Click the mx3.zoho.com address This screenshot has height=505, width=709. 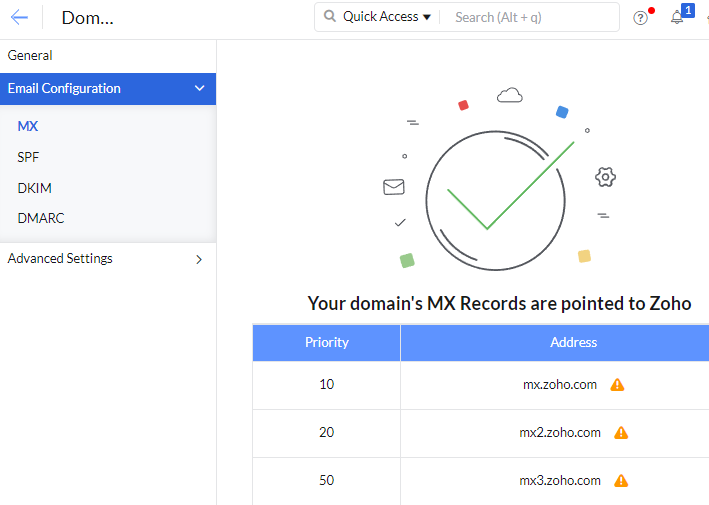point(560,481)
